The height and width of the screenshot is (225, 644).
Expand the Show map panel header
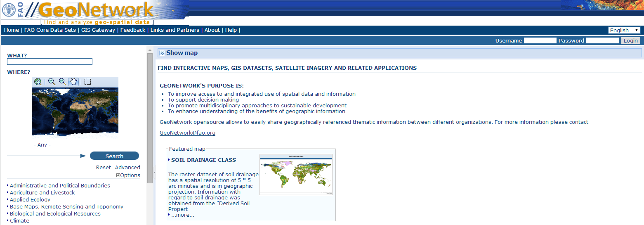[400, 53]
